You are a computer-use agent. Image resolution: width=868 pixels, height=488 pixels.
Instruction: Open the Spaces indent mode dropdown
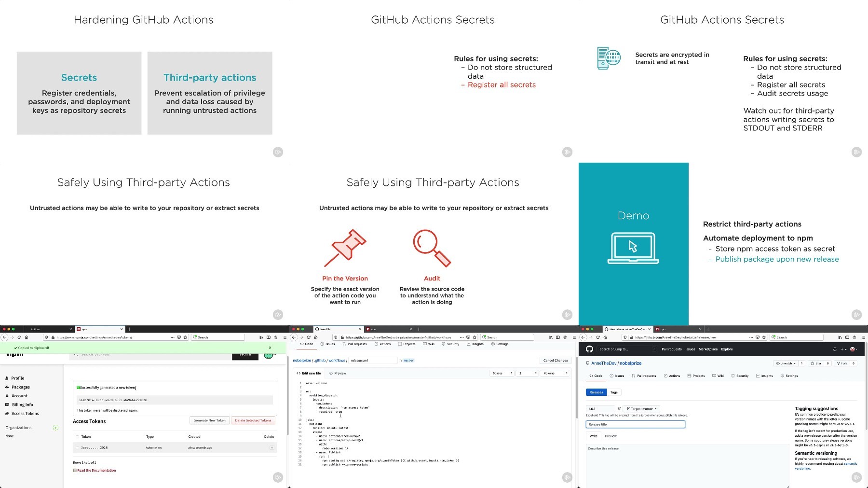[x=502, y=373]
